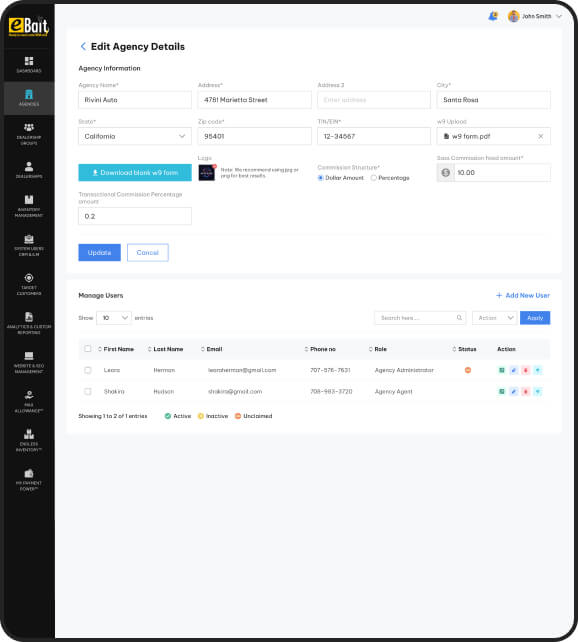Image resolution: width=578 pixels, height=642 pixels.
Task: Remove the uploaded w9 form.pdf file
Action: click(x=540, y=136)
